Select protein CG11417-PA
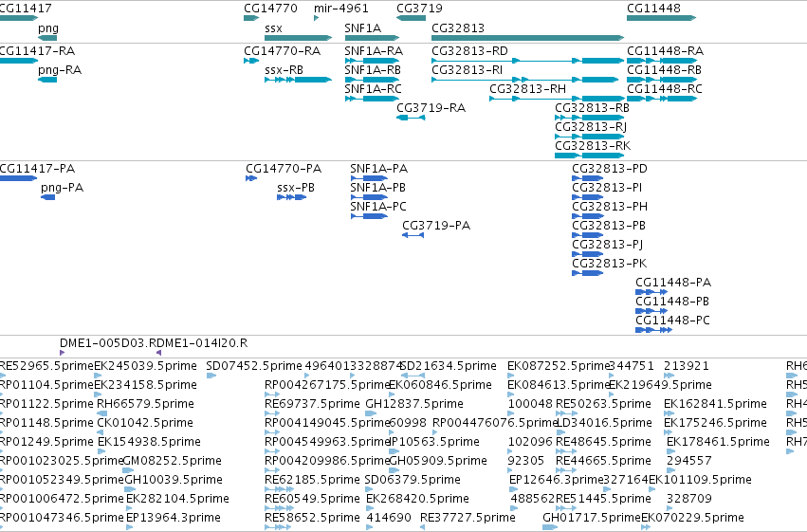The width and height of the screenshot is (807, 532). (x=19, y=178)
